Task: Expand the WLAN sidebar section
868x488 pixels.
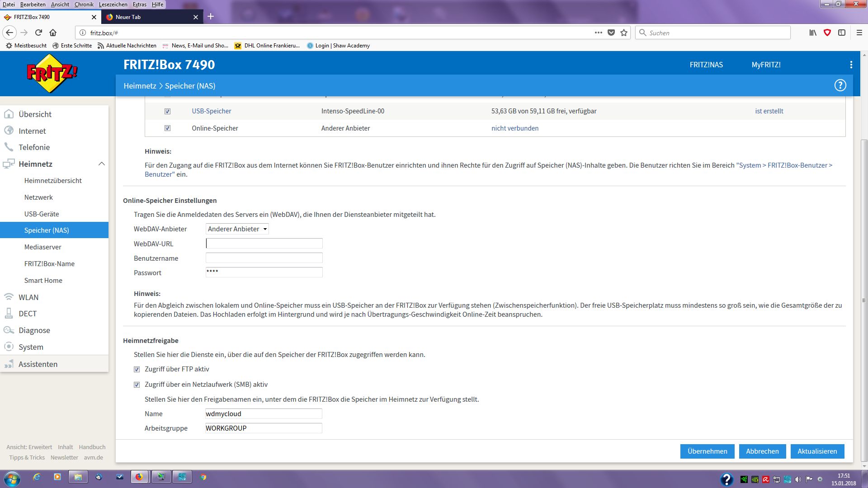Action: click(x=28, y=297)
